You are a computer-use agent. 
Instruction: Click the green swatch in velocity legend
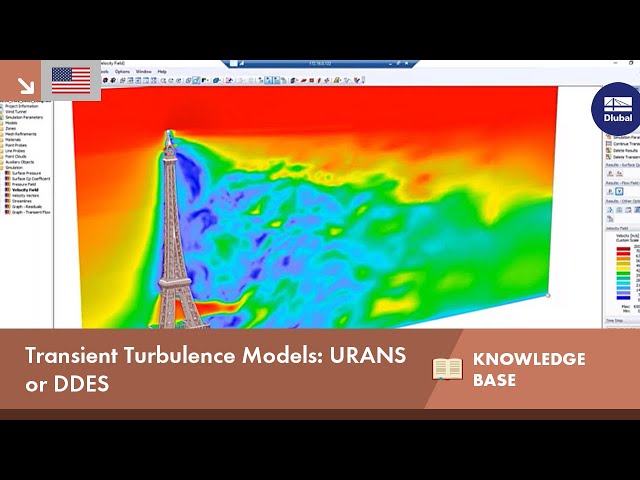point(623,273)
